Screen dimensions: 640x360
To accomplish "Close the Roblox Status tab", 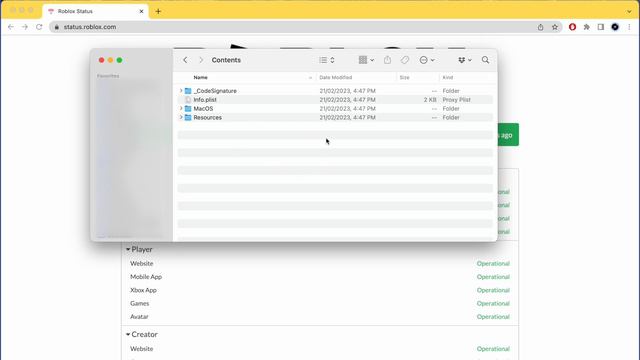I will tap(141, 11).
